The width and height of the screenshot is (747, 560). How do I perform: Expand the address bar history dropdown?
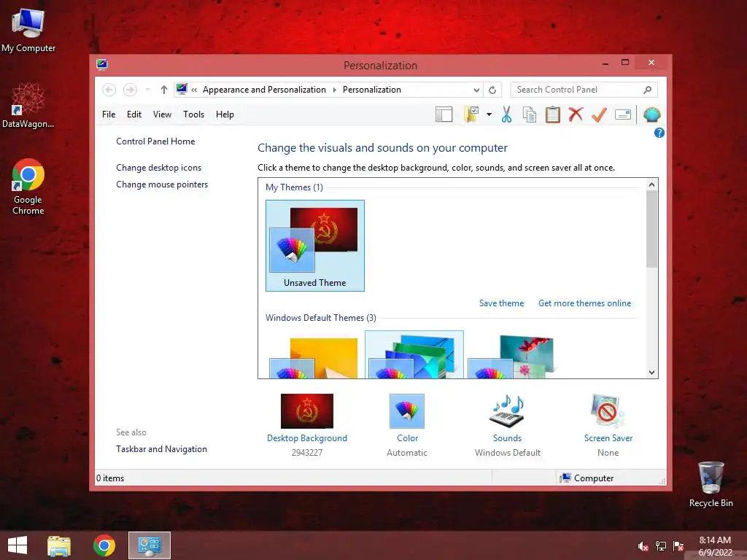476,90
